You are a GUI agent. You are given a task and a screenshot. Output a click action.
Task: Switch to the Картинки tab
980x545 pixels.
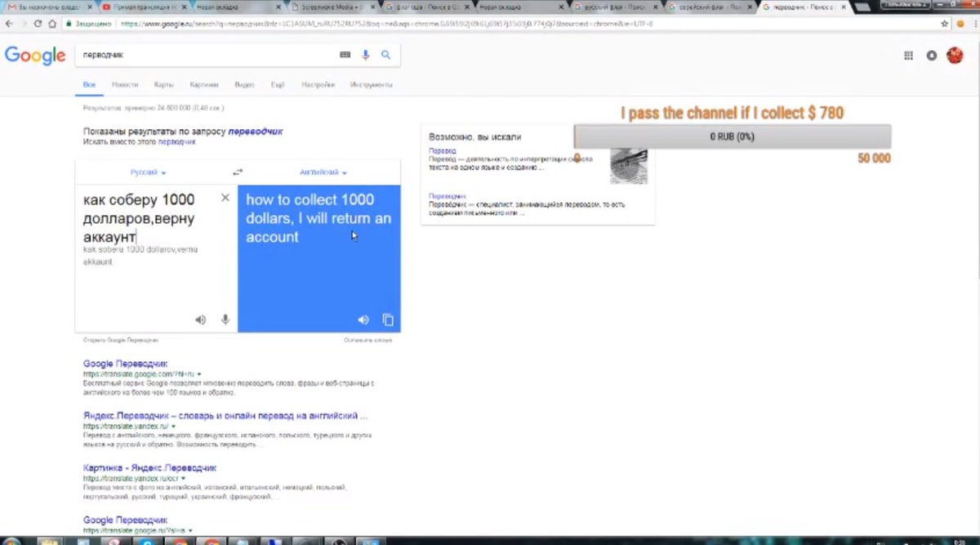[204, 85]
